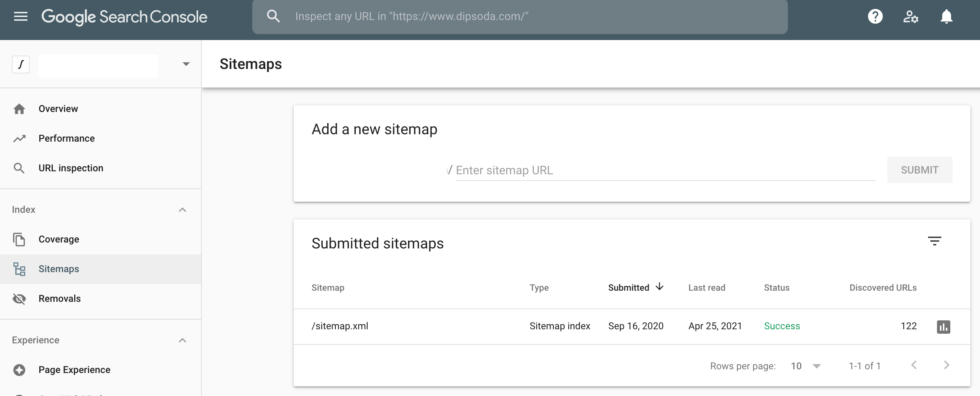Image resolution: width=980 pixels, height=396 pixels.
Task: Open the property selector dropdown arrow
Action: 186,64
